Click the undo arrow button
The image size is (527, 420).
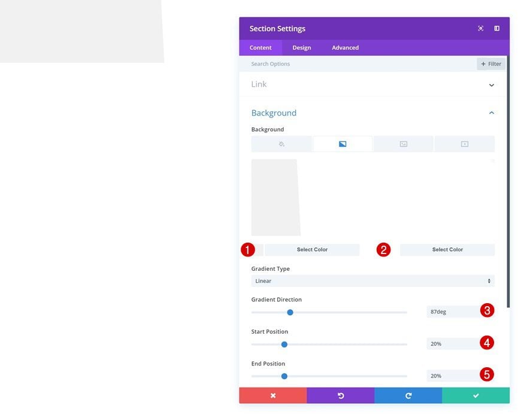coord(340,395)
